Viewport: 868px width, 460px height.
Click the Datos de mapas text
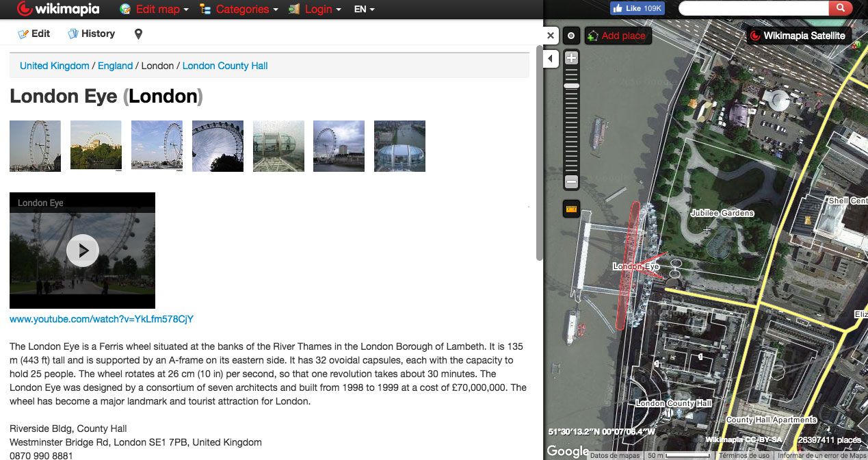[x=615, y=455]
